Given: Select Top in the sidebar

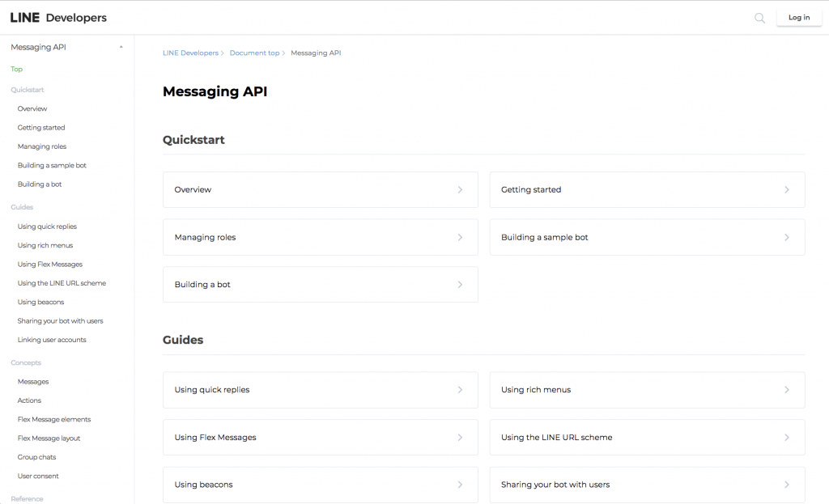Looking at the screenshot, I should [x=17, y=70].
